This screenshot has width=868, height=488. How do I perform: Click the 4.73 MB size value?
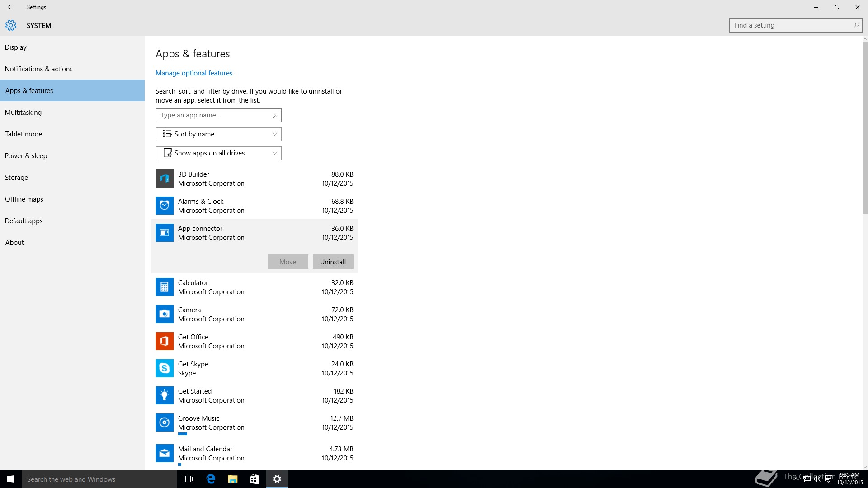click(341, 449)
